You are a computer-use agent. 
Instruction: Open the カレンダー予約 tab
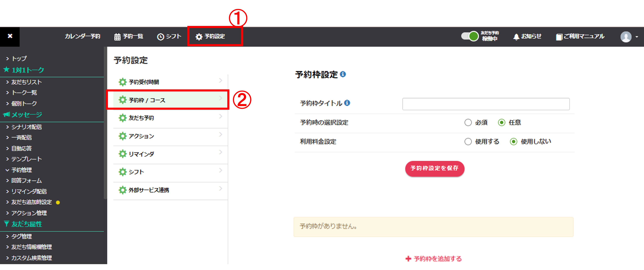[x=83, y=36]
